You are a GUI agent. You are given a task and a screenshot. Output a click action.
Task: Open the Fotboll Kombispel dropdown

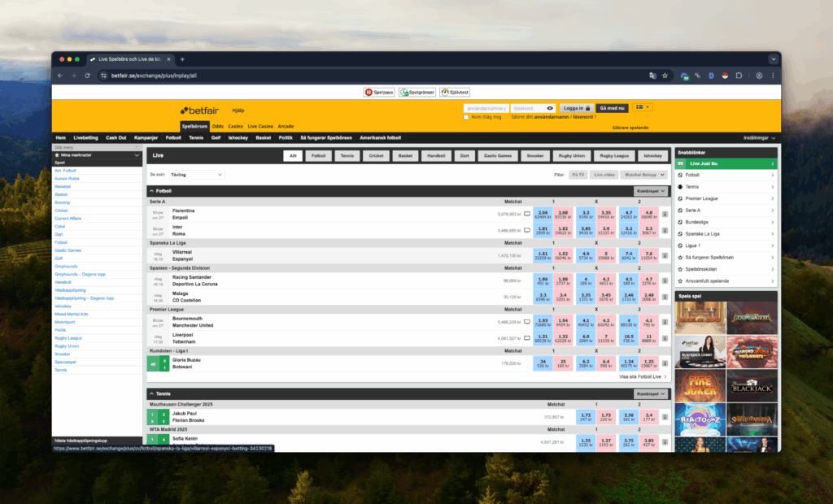(x=651, y=191)
